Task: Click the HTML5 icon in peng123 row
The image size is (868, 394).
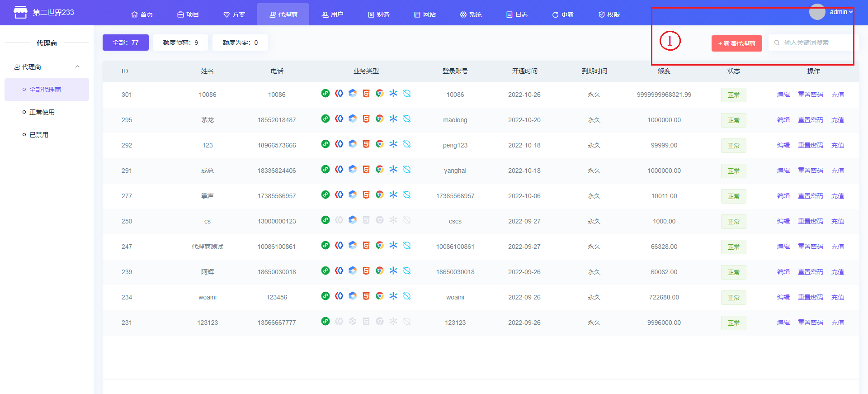Action: click(x=366, y=144)
